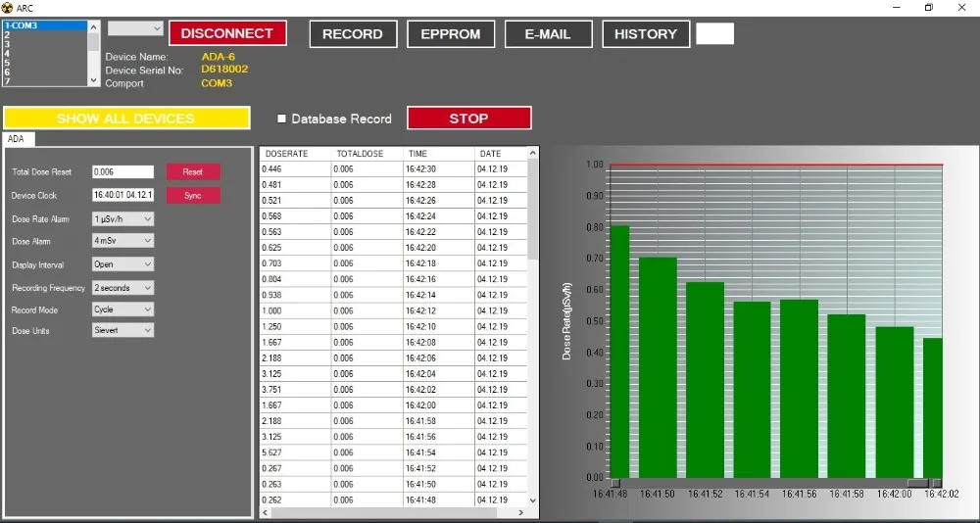Open the EPPROM section
Image resolution: width=980 pixels, height=523 pixels.
(x=451, y=34)
